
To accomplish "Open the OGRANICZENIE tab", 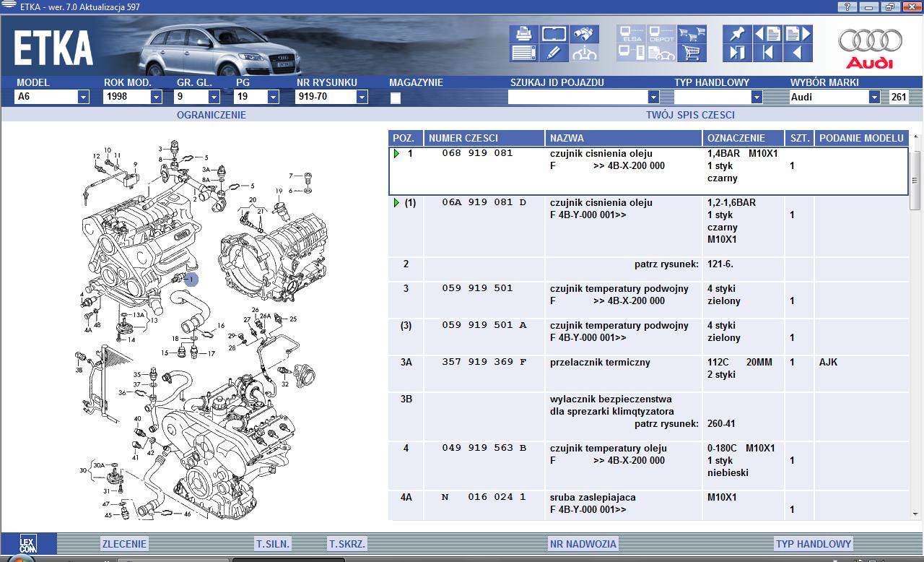I will (212, 115).
